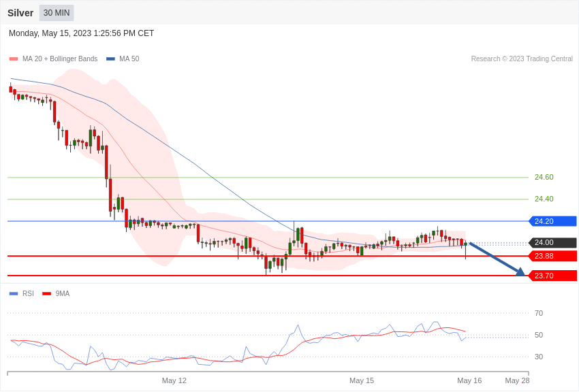Click the blue MA 50 legend swatch
The height and width of the screenshot is (392, 579).
pos(111,59)
